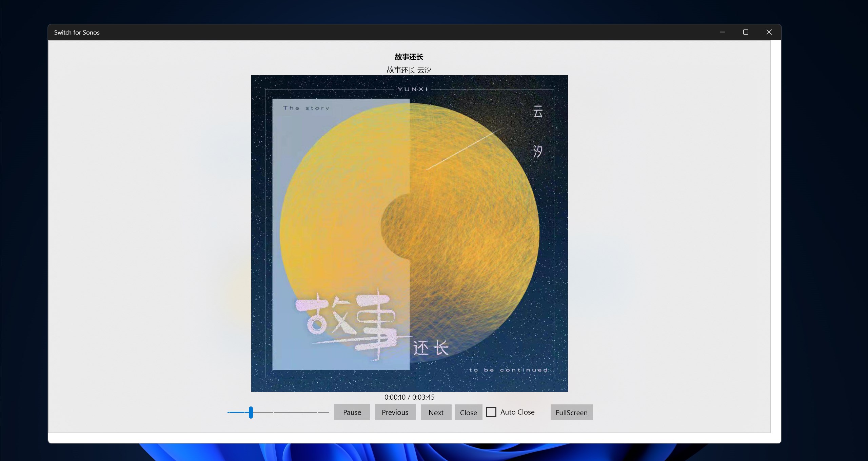868x461 pixels.
Task: Click the Auto Close label text
Action: (517, 412)
